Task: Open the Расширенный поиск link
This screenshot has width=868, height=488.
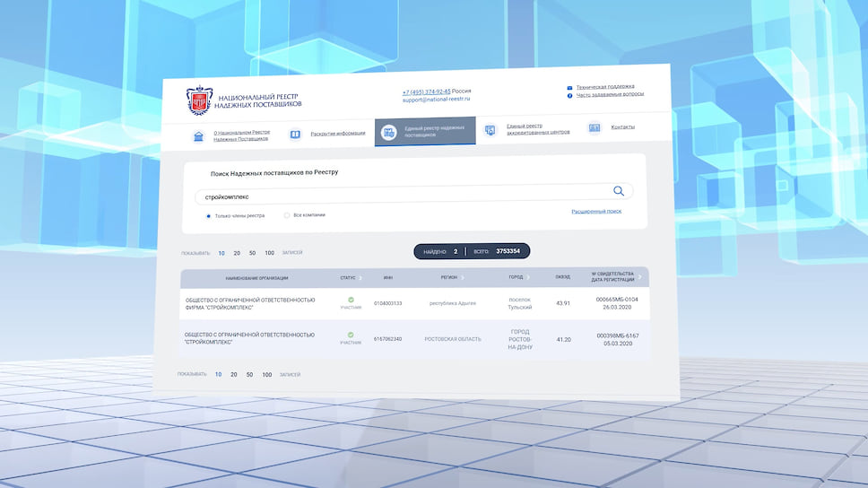Action: click(596, 212)
